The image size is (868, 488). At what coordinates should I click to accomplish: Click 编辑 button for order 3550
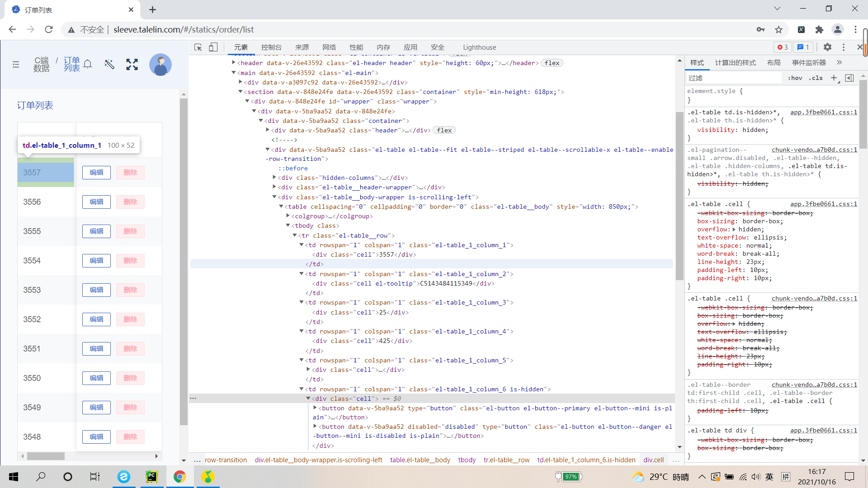[96, 378]
